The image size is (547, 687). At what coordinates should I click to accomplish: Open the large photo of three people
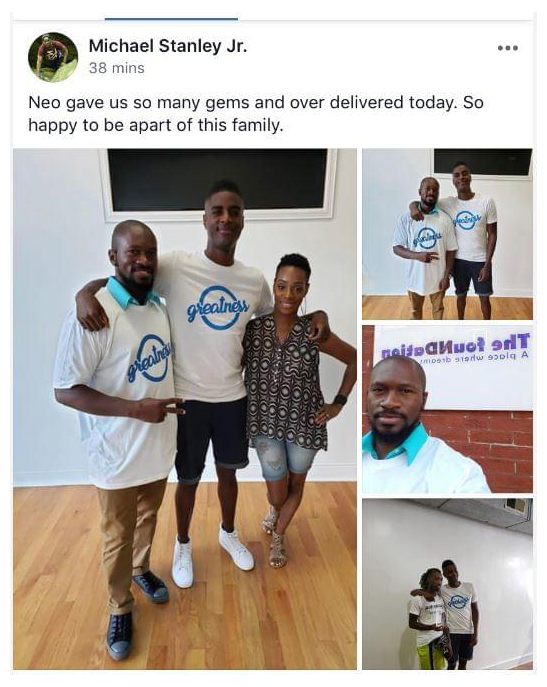coord(185,409)
